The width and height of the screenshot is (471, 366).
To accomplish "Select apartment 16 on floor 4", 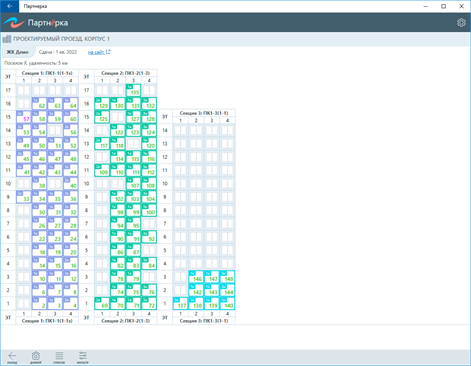I will [71, 264].
